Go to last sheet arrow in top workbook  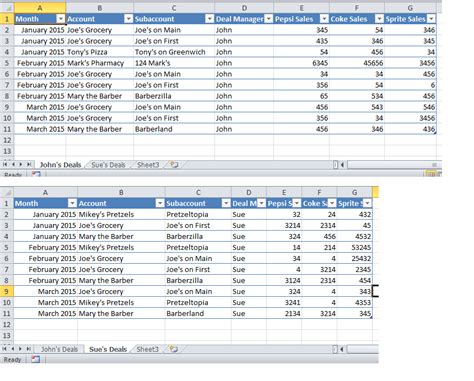(x=29, y=164)
